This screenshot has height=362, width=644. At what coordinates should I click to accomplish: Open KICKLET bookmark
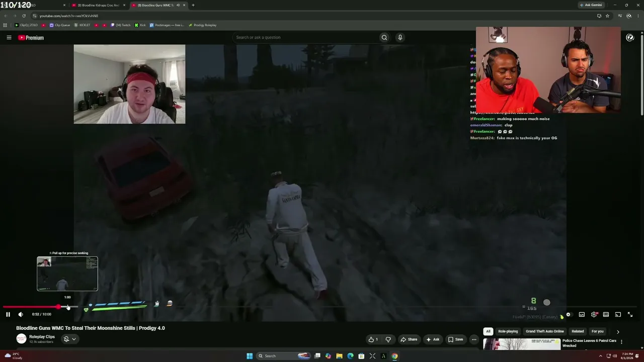coord(83,25)
